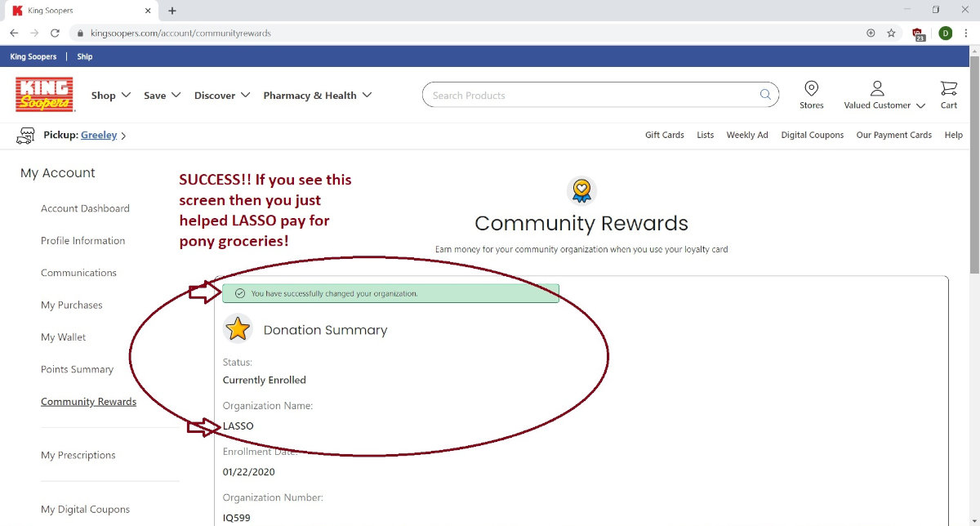Open a new browser tab

[172, 11]
